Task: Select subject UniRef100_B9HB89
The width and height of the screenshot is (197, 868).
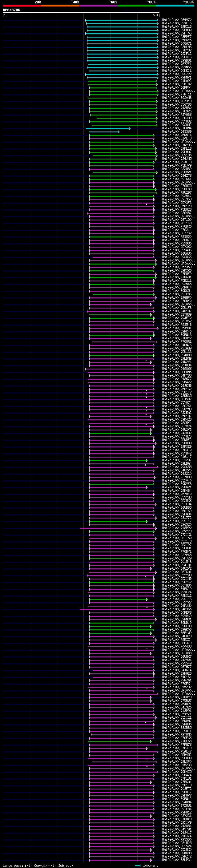Action: point(177,443)
